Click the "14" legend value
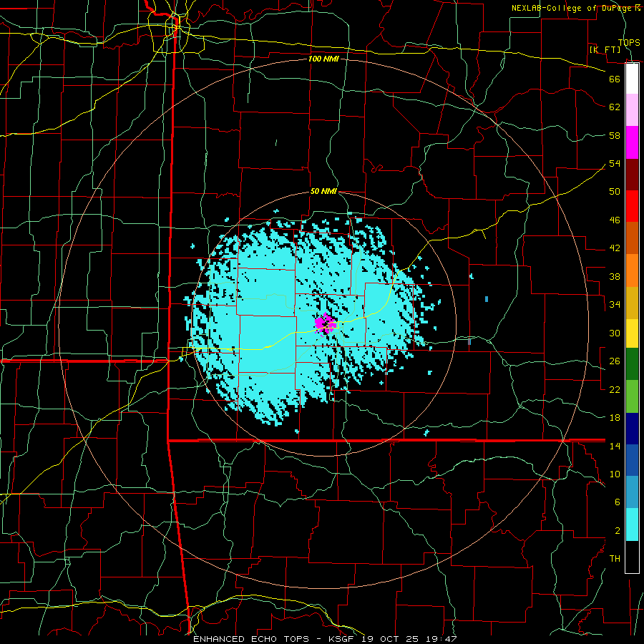The image size is (644, 644). point(615,446)
